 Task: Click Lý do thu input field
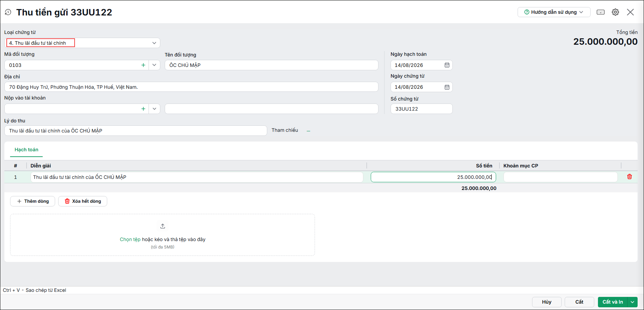(x=136, y=131)
